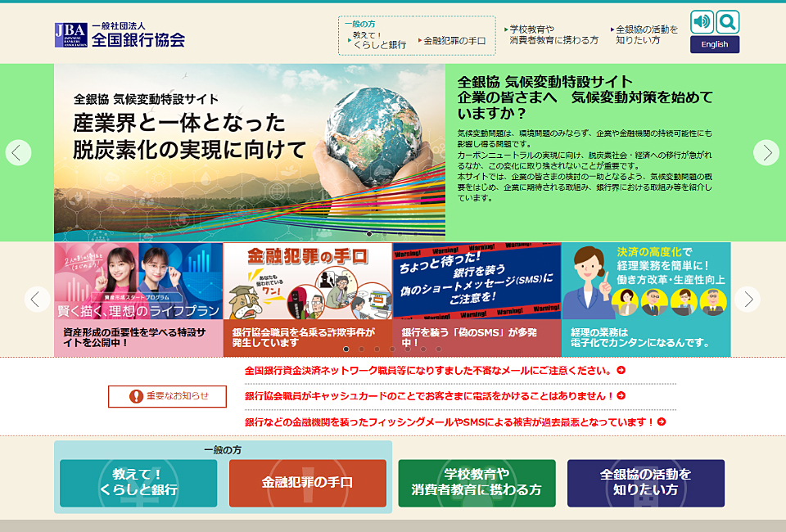This screenshot has height=532, width=786.
Task: Open 学校教育や消費者教育に携わる方 in the header navigation
Action: [551, 34]
